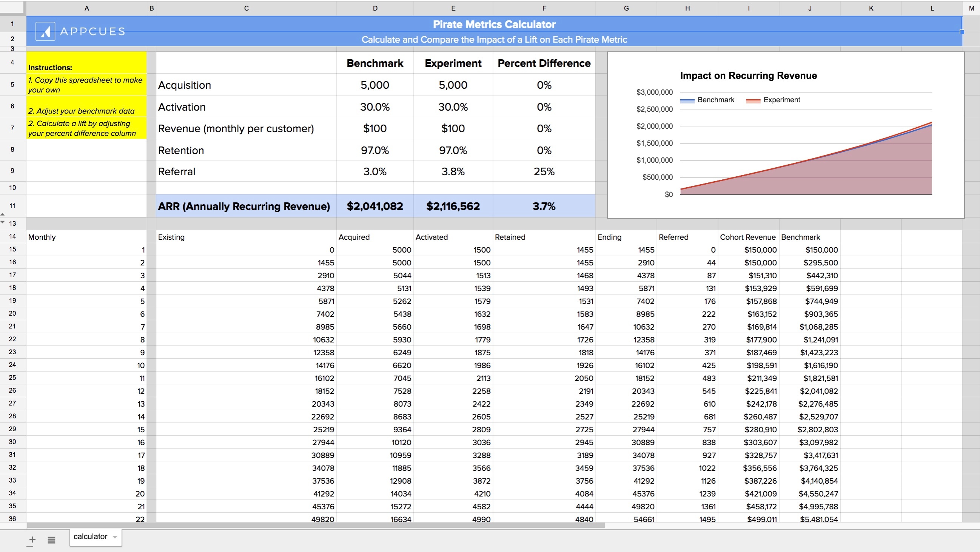Viewport: 980px width, 552px height.
Task: Click the add sheet plus icon
Action: (32, 540)
